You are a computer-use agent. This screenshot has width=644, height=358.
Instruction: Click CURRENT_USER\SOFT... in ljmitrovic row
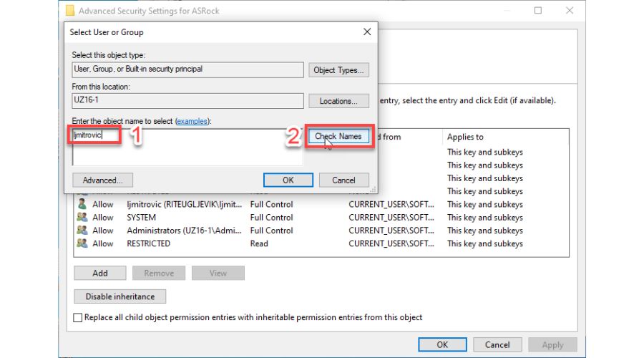click(x=391, y=204)
